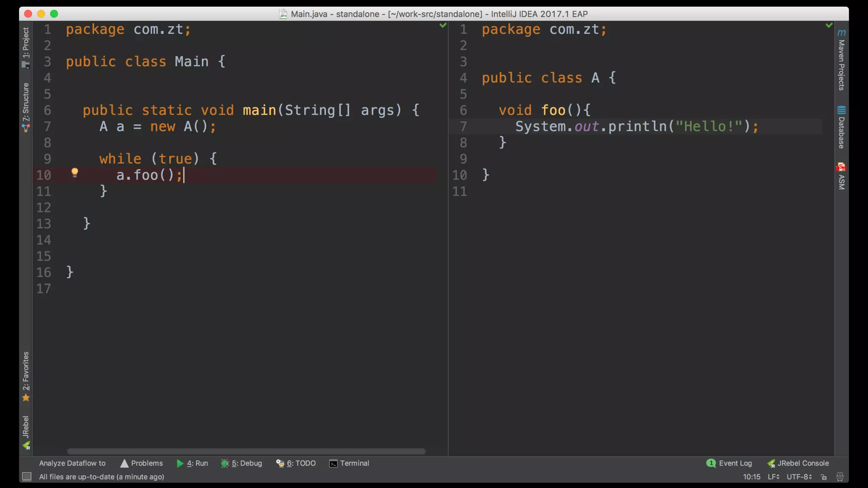Click the green inspection checkmark in Main.java
Image resolution: width=868 pixels, height=488 pixels.
pos(443,25)
